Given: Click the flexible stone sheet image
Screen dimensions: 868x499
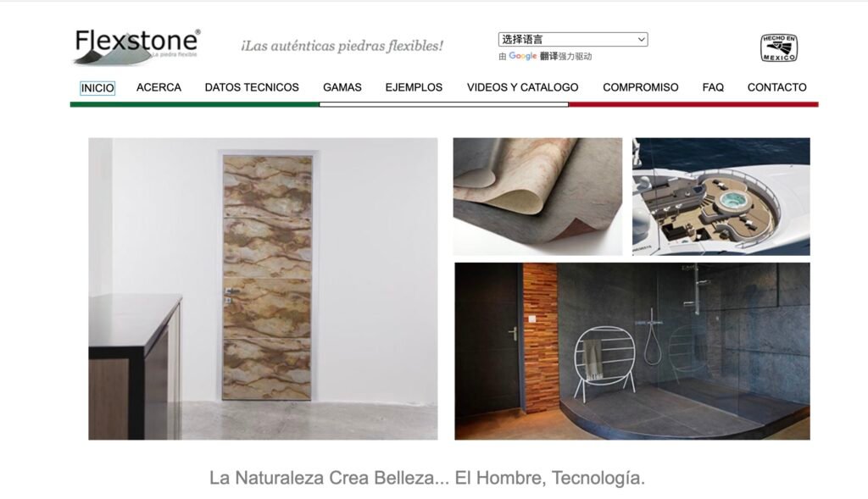Looking at the screenshot, I should click(537, 197).
